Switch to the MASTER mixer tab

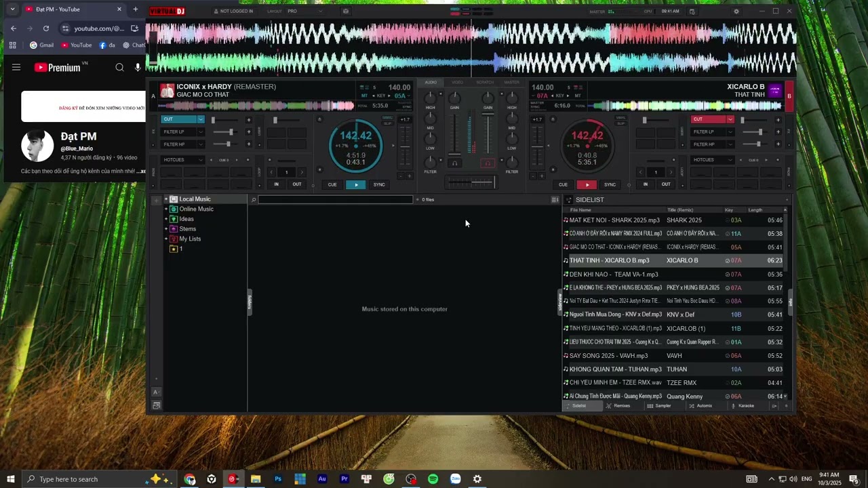[x=512, y=82]
